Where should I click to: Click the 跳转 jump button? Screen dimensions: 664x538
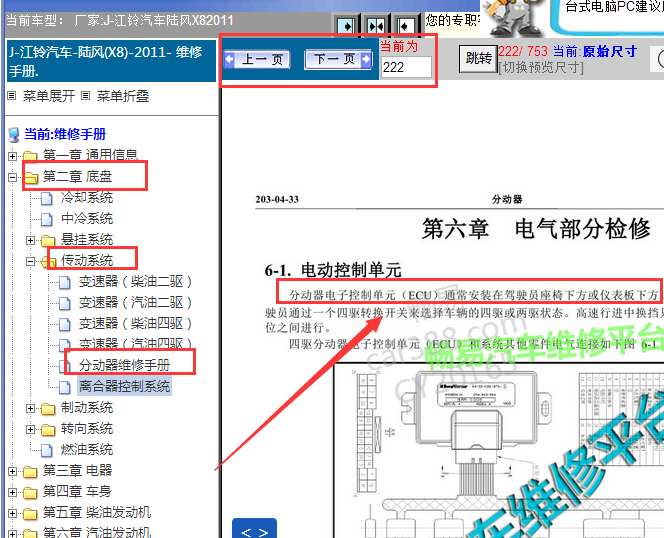(478, 58)
